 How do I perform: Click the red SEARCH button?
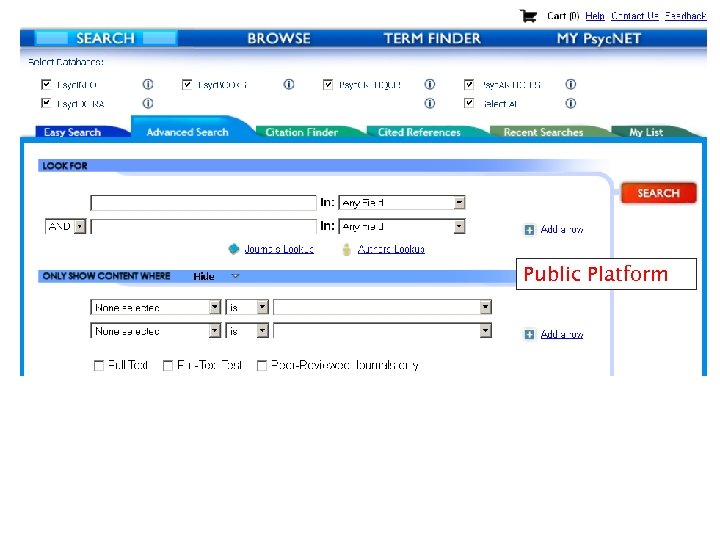658,193
